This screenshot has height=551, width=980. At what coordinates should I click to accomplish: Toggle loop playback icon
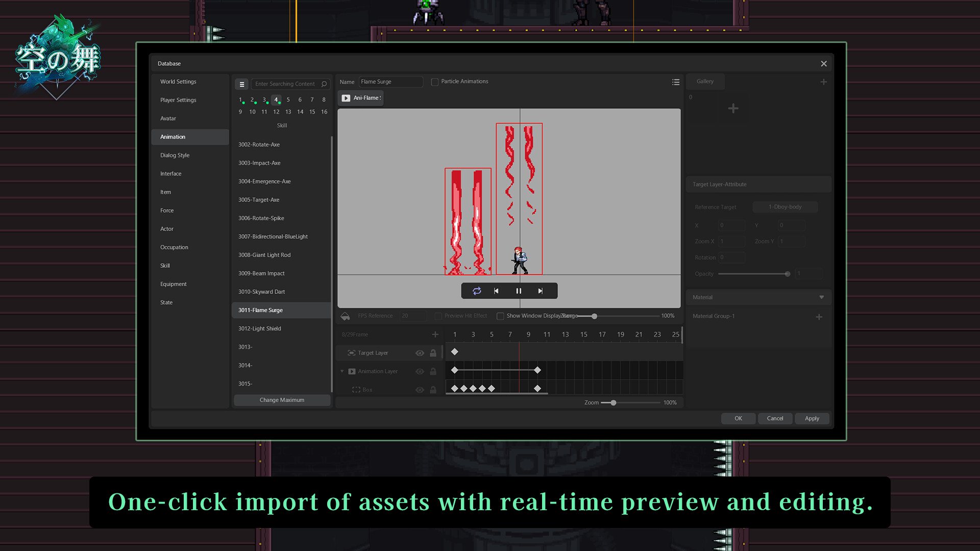pyautogui.click(x=477, y=291)
